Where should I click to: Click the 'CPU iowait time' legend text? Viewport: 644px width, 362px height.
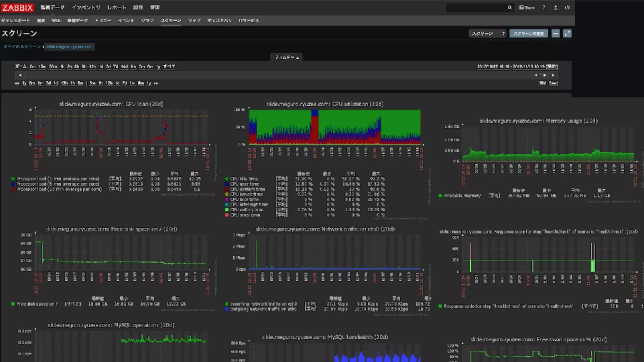[246, 194]
